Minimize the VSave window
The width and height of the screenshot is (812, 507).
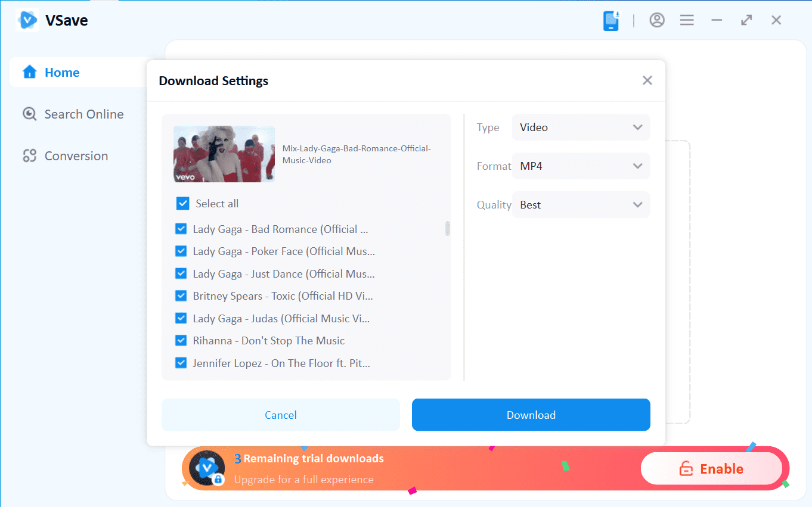(x=717, y=20)
